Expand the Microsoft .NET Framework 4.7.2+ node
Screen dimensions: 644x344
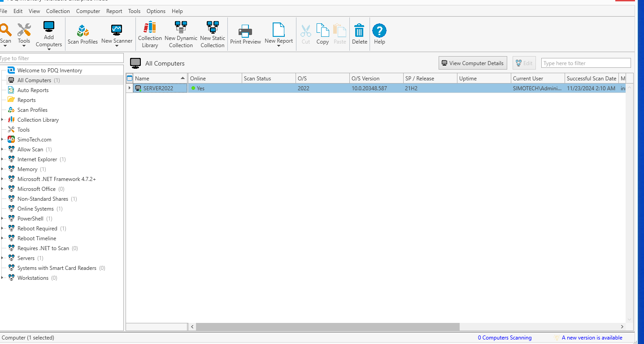tap(2, 179)
